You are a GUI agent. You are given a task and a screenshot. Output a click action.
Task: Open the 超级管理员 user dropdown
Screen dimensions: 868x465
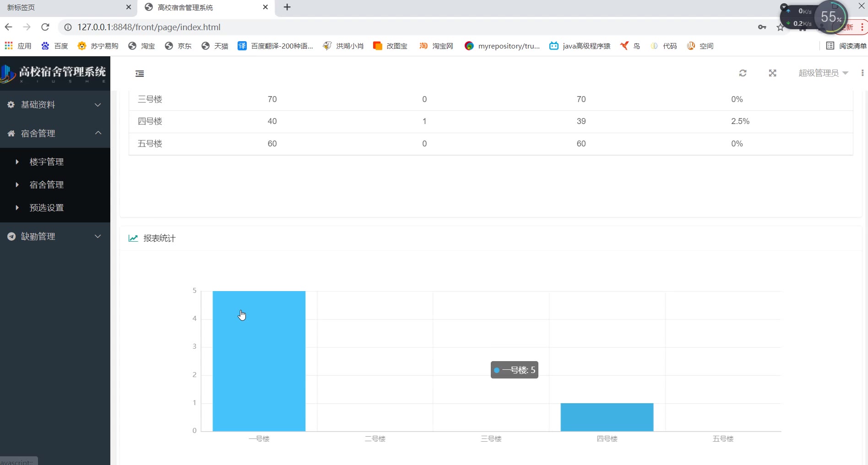(823, 73)
